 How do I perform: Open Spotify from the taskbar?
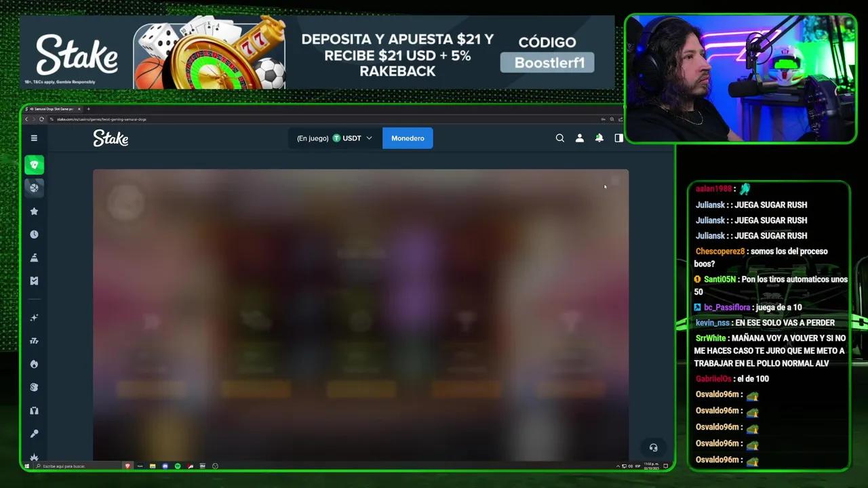click(x=178, y=466)
